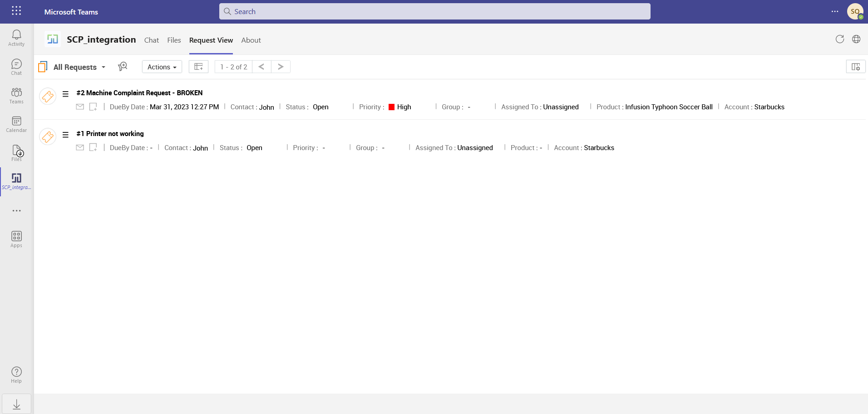Open request #2 Machine Complaint Request - BROKEN
This screenshot has height=414, width=868.
click(x=139, y=93)
